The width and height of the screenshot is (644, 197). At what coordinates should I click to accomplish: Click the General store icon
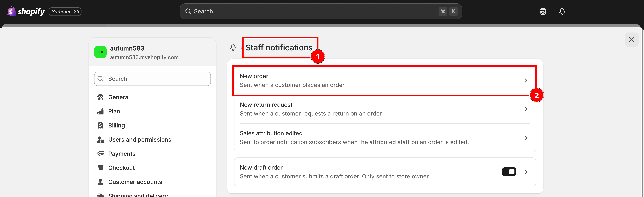point(101,97)
